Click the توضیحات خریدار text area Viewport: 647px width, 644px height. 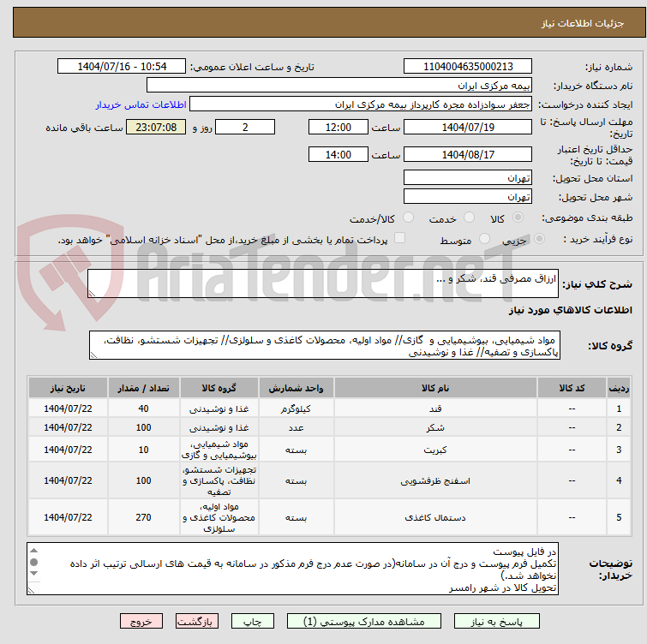(x=292, y=569)
